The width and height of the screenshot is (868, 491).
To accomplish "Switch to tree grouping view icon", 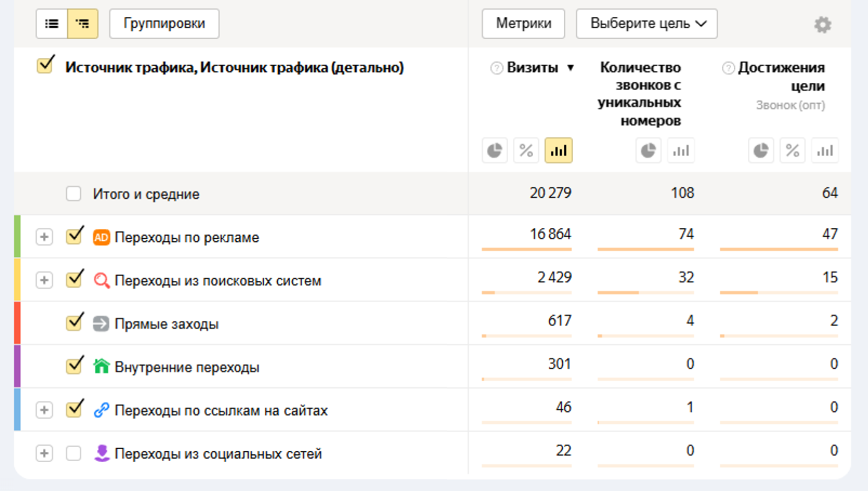I will coord(83,24).
